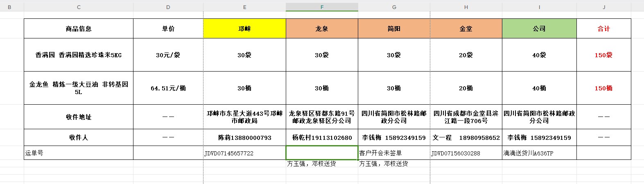Select 简阳市松林路 address under 公司 column
Viewport: 644px width, 184px height.
pyautogui.click(x=539, y=117)
